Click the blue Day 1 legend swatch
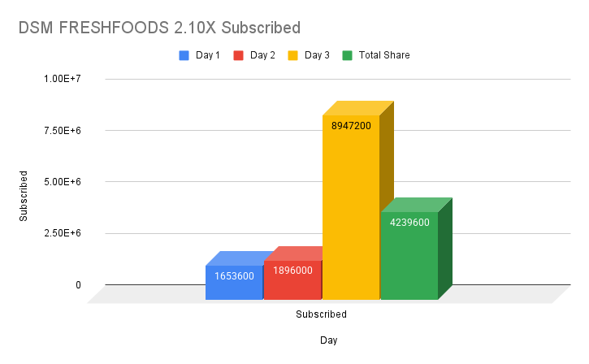Image resolution: width=589 pixels, height=364 pixels. click(184, 55)
